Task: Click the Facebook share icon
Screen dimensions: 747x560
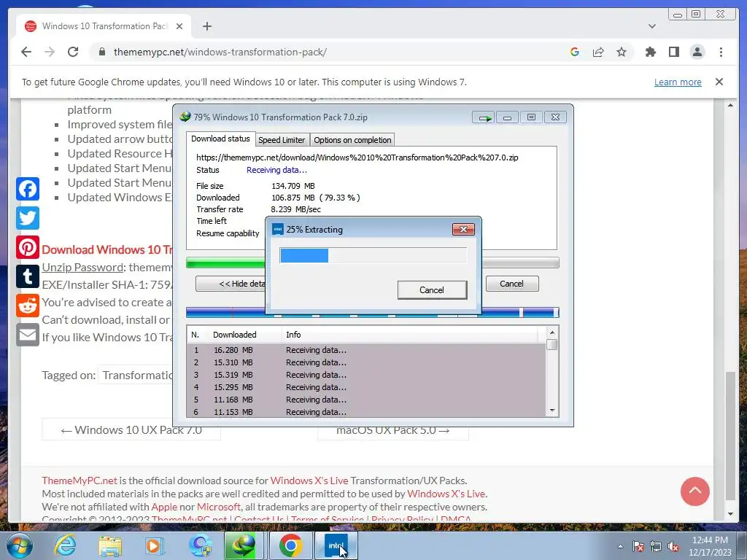Action: point(28,189)
